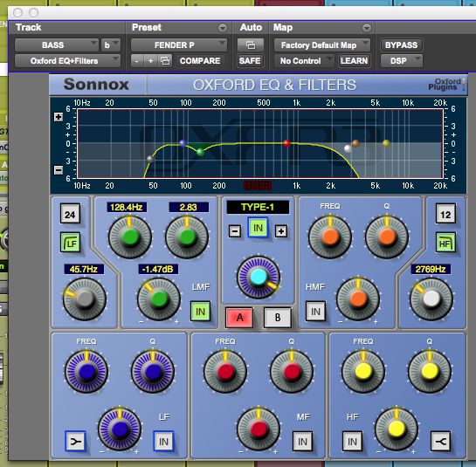Click the yellow HF node on EQ graph
The width and height of the screenshot is (476, 467).
386,143
